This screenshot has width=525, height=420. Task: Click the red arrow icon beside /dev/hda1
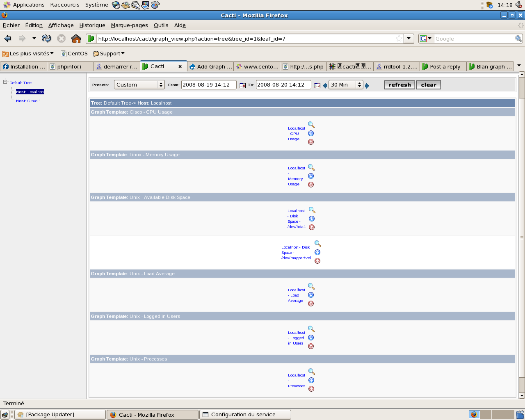(x=312, y=227)
